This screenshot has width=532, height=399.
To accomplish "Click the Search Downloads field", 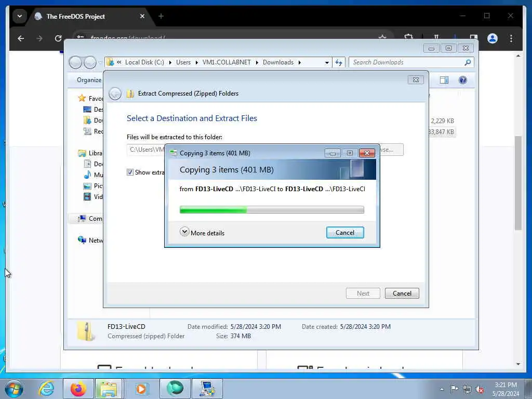I will (x=407, y=62).
